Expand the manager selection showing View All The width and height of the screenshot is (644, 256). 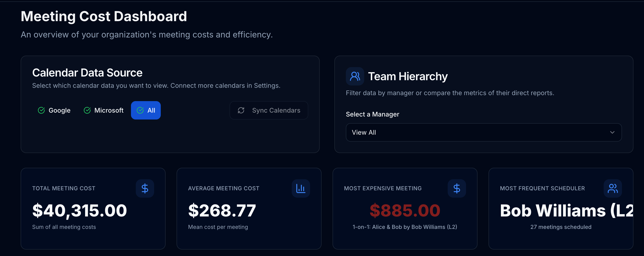point(484,132)
